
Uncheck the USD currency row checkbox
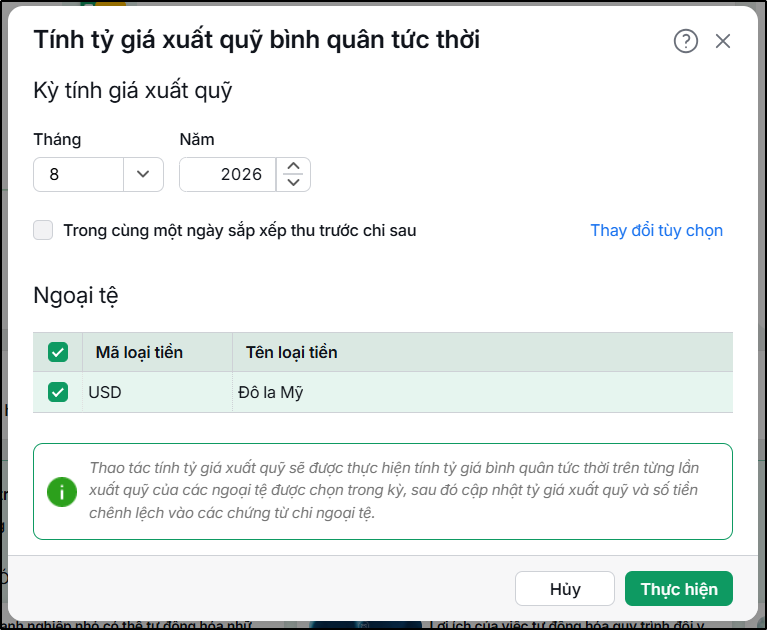pyautogui.click(x=58, y=392)
